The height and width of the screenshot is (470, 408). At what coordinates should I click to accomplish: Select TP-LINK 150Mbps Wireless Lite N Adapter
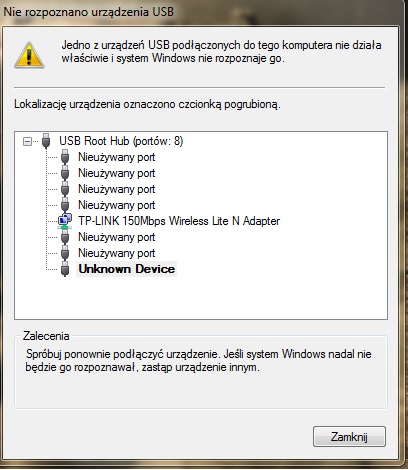pos(179,221)
